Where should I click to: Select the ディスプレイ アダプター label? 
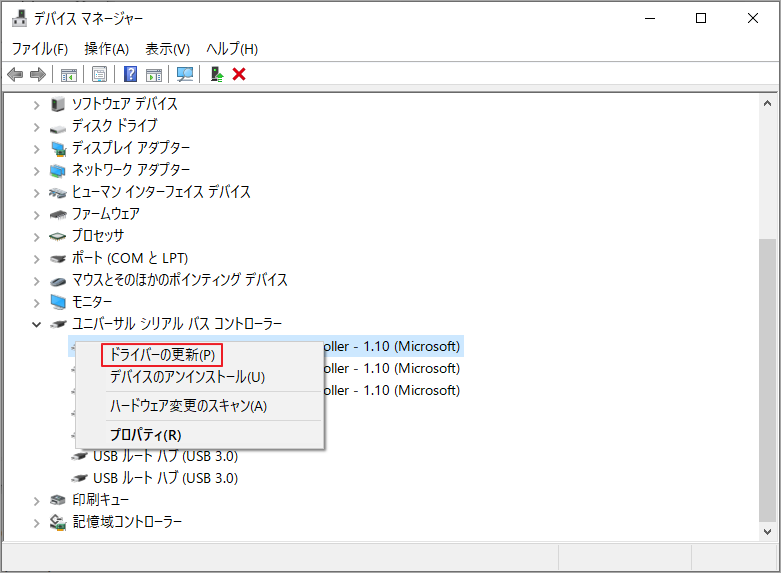point(131,147)
